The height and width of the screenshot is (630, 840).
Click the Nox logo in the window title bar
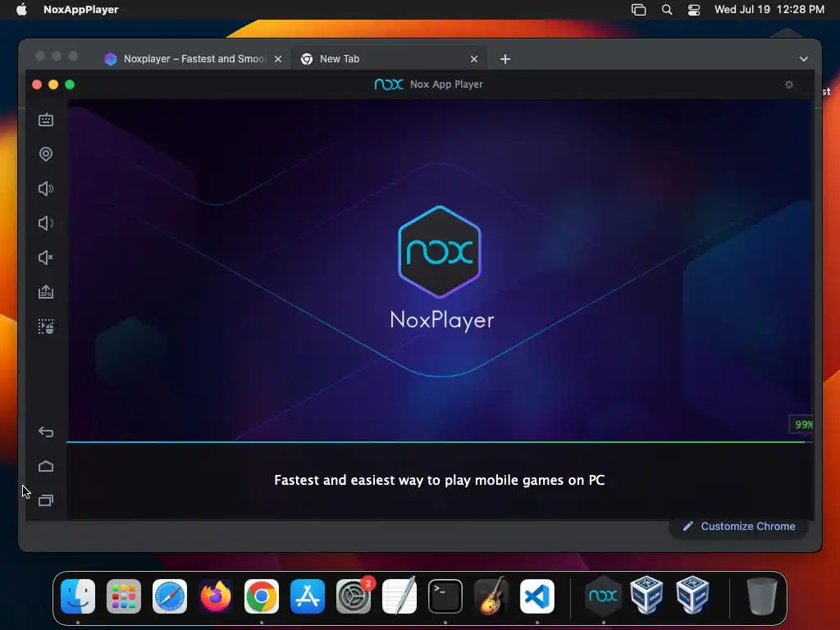point(389,84)
